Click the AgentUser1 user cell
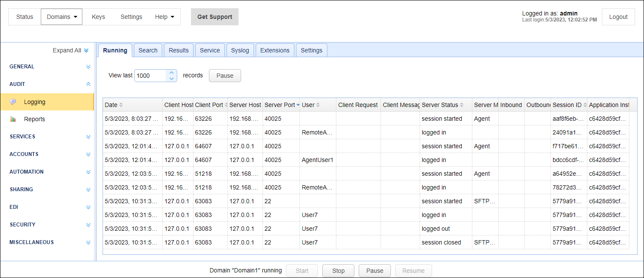This screenshot has height=278, width=644. pyautogui.click(x=317, y=160)
